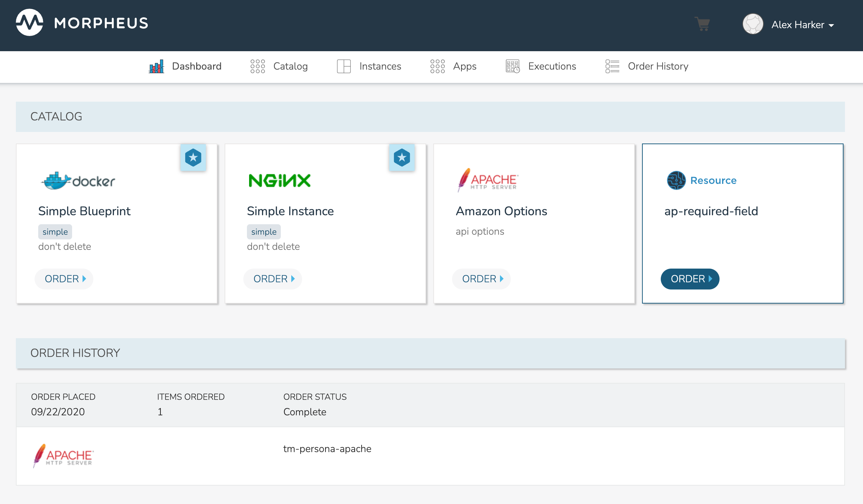Click the Morpheus logo icon
Viewport: 863px width, 504px height.
coord(30,23)
